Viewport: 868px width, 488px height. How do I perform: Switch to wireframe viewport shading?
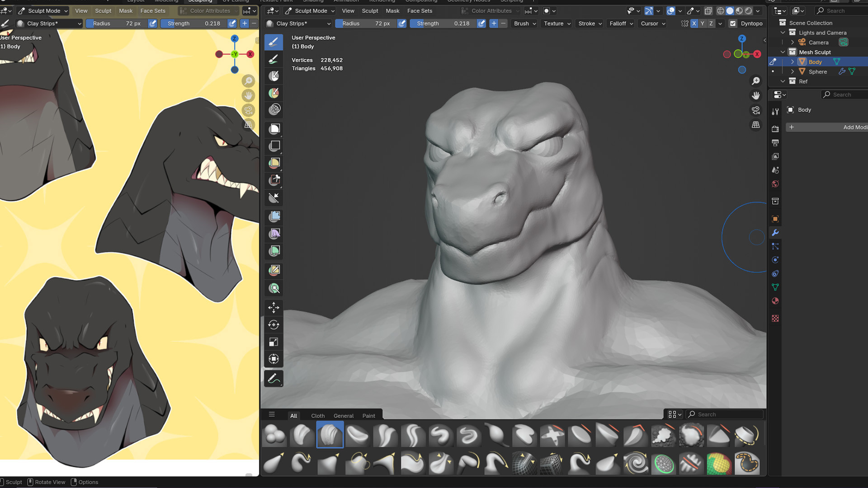720,11
